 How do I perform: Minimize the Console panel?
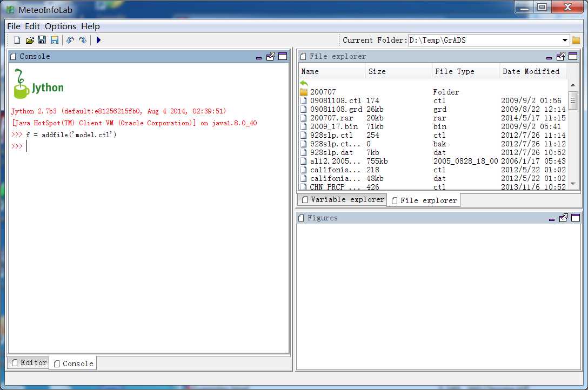[x=259, y=57]
